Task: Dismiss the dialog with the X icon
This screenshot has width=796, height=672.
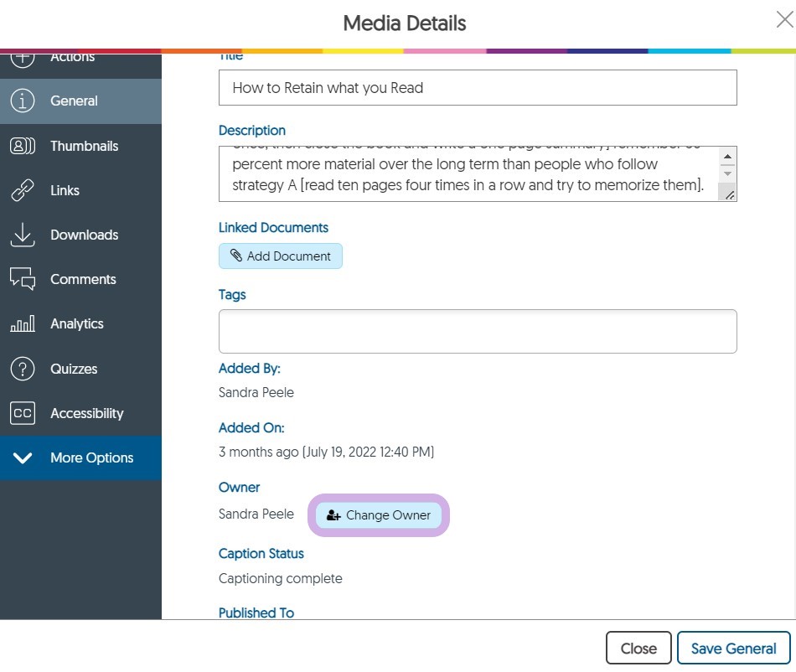Action: (783, 20)
